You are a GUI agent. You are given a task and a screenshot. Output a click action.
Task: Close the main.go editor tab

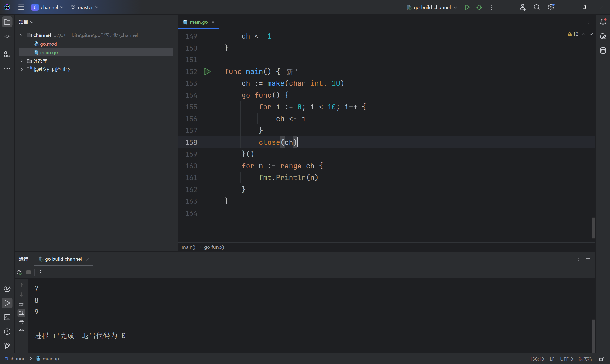click(213, 22)
